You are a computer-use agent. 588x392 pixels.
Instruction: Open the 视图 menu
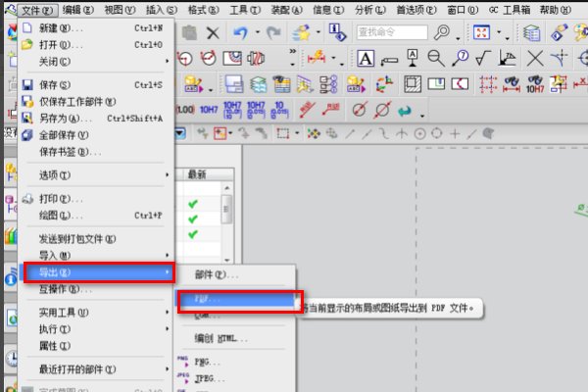click(120, 10)
